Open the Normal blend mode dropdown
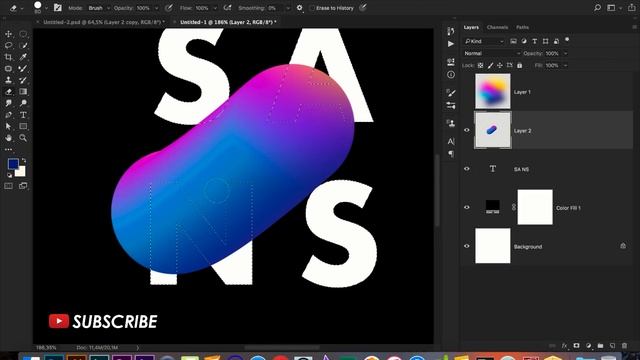The width and height of the screenshot is (640, 360). click(x=492, y=53)
